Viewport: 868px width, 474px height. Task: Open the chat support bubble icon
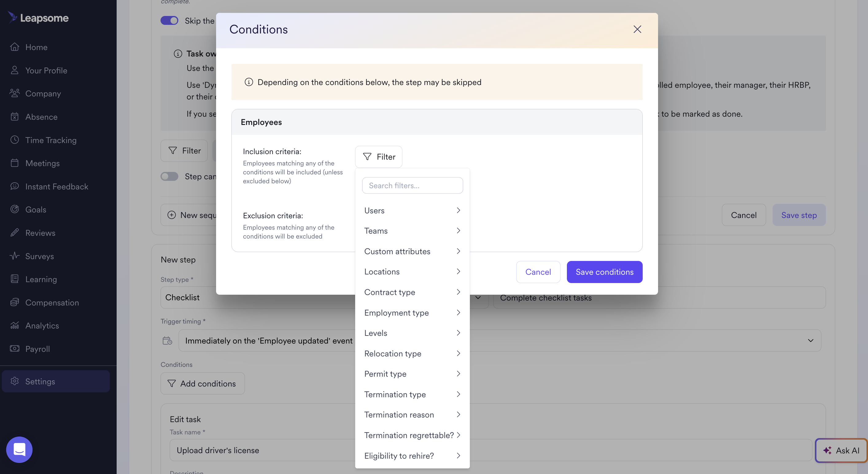tap(19, 449)
